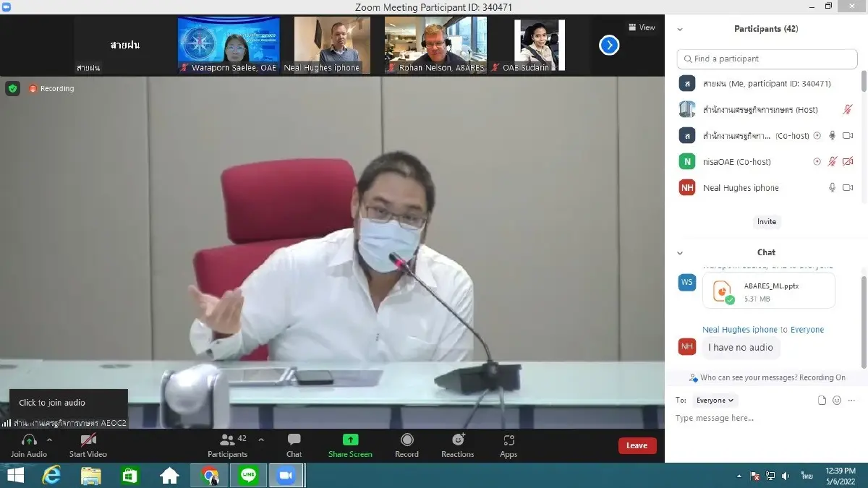
Task: Click the red Recording indicator
Action: pos(51,88)
